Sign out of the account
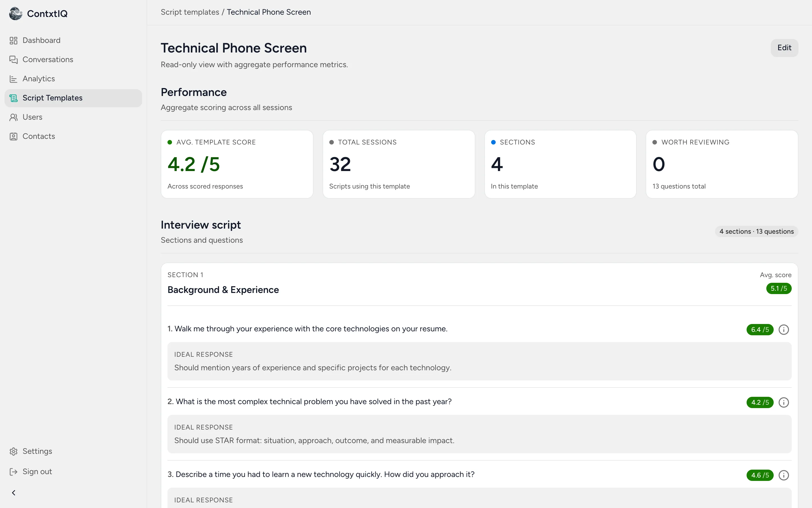Screen dimensions: 812x508 [x=73, y=472]
